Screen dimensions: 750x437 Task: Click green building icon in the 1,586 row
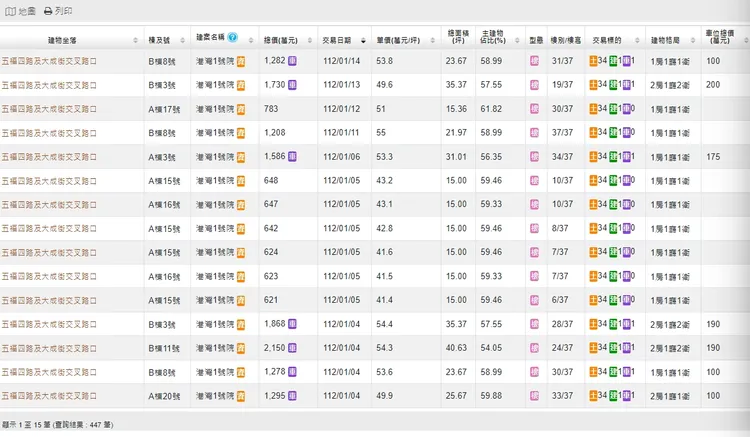tap(613, 156)
